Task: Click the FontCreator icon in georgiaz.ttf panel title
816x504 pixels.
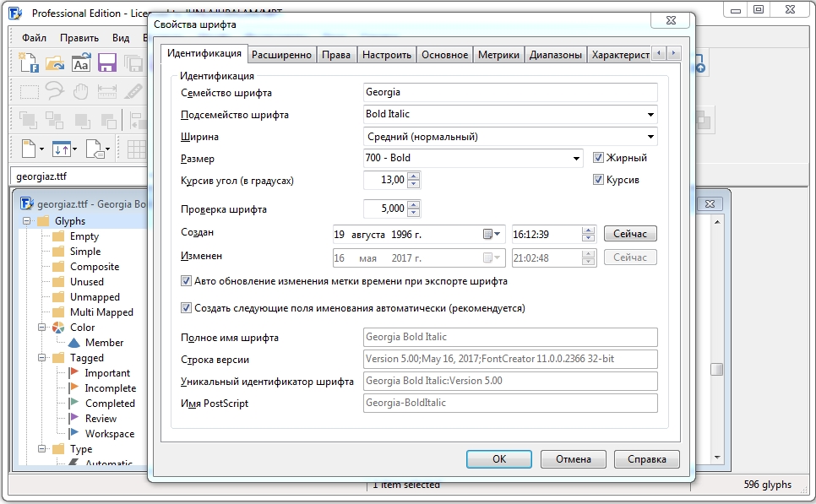Action: 27,203
